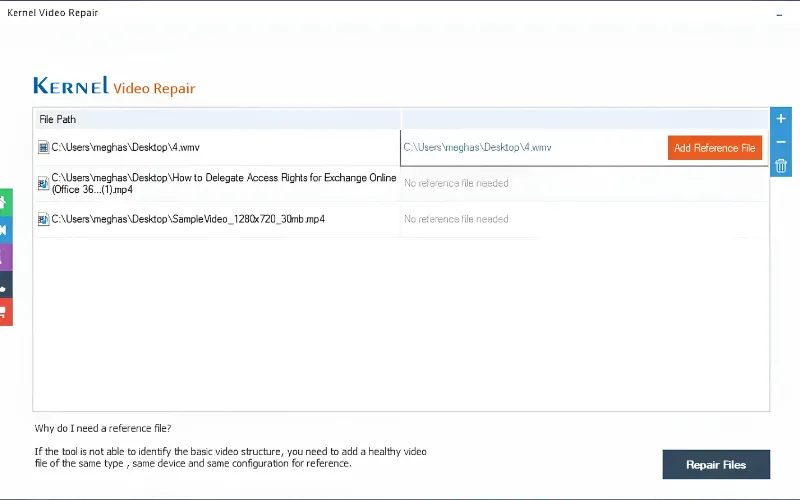Click 'No reference file needed' for SampleVideo
Screen dimensions: 800x500
(x=456, y=219)
